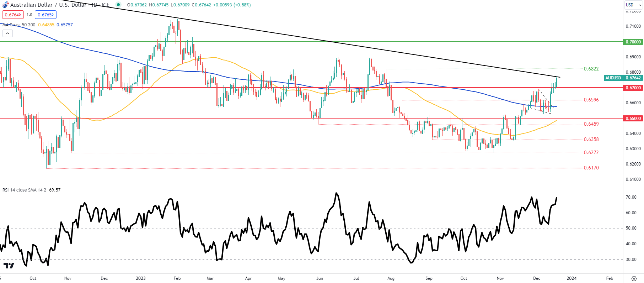Image resolution: width=644 pixels, height=283 pixels.
Task: Select the 0.6358 level text
Action: coord(591,139)
